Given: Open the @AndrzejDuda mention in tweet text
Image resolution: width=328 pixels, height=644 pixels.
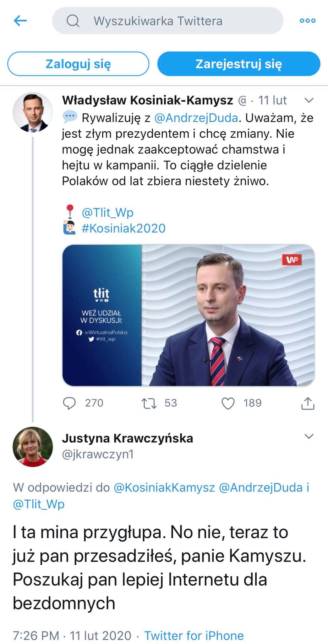Looking at the screenshot, I should tap(196, 118).
